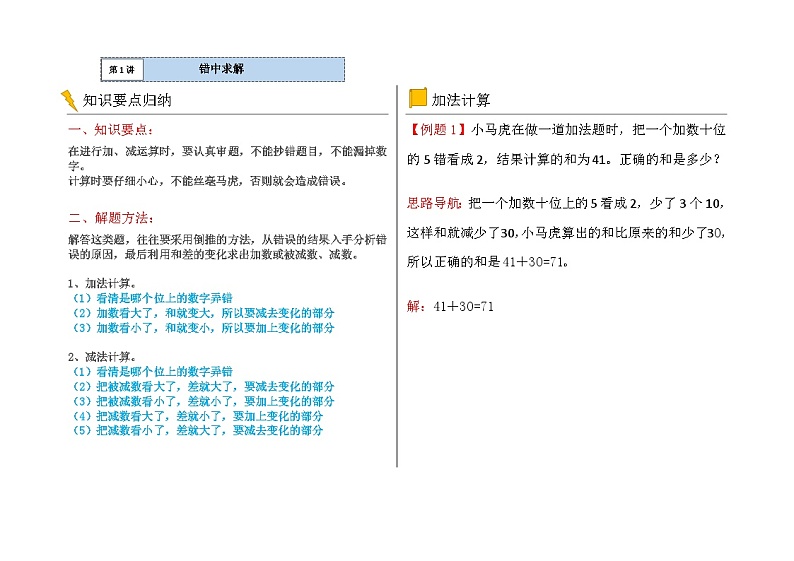Click the red 思路导航 label
794x561 pixels.
pos(434,204)
